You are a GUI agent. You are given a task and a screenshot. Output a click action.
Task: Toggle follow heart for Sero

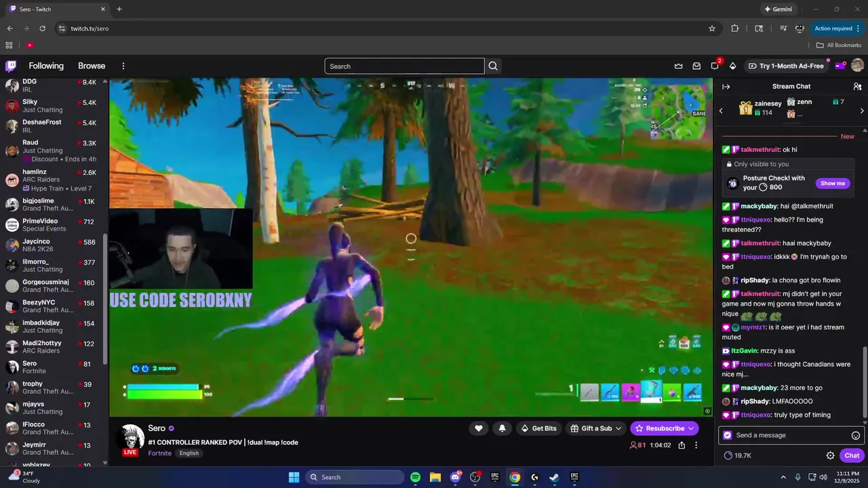[478, 428]
